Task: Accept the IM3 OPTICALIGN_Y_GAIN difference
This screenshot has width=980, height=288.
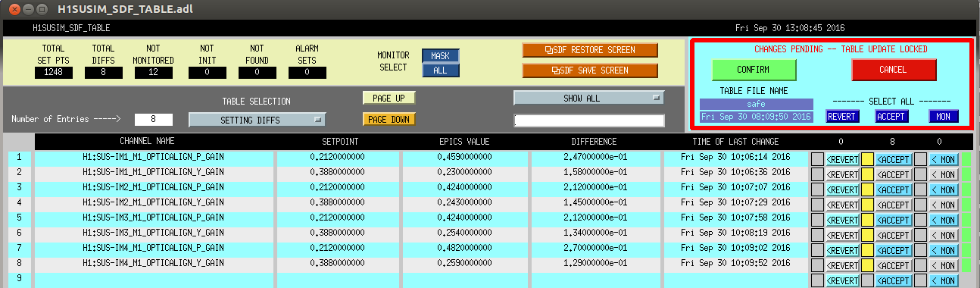Action: 894,235
